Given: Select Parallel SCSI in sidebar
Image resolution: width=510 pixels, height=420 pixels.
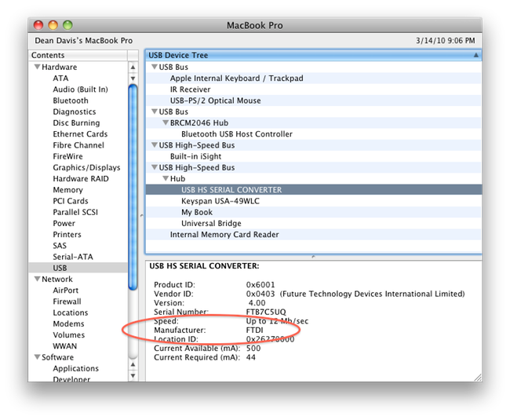Looking at the screenshot, I should tap(75, 212).
